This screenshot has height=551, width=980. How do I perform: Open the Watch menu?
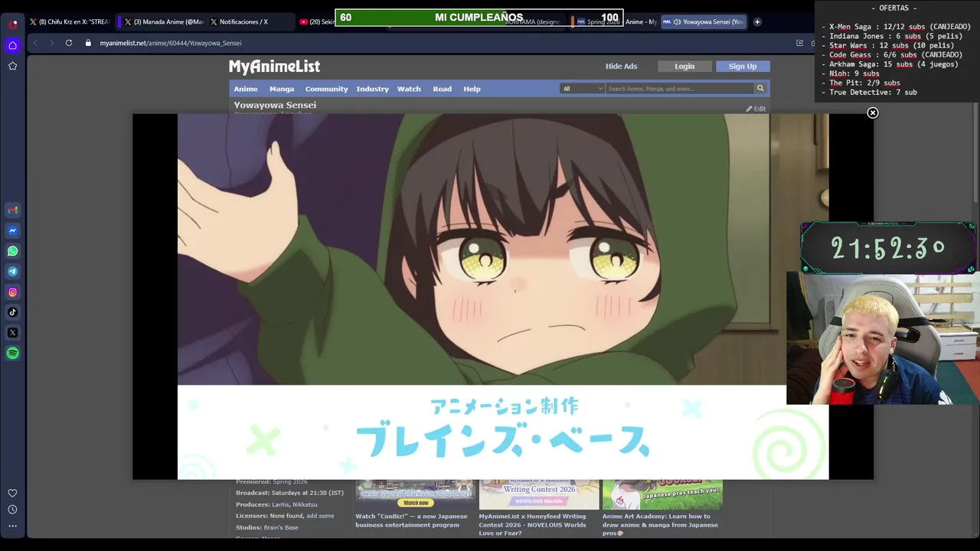click(x=409, y=89)
